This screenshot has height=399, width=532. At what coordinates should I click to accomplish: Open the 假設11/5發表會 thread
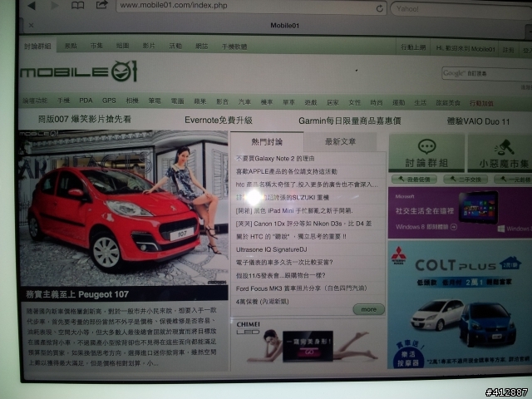pyautogui.click(x=281, y=275)
